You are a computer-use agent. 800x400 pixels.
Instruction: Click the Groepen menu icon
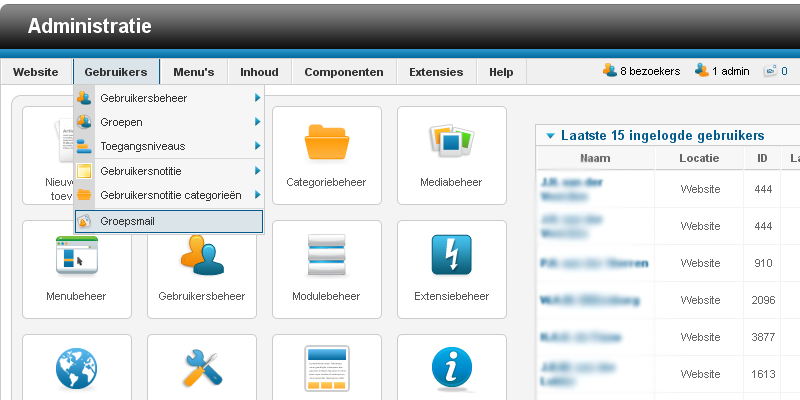pos(84,122)
